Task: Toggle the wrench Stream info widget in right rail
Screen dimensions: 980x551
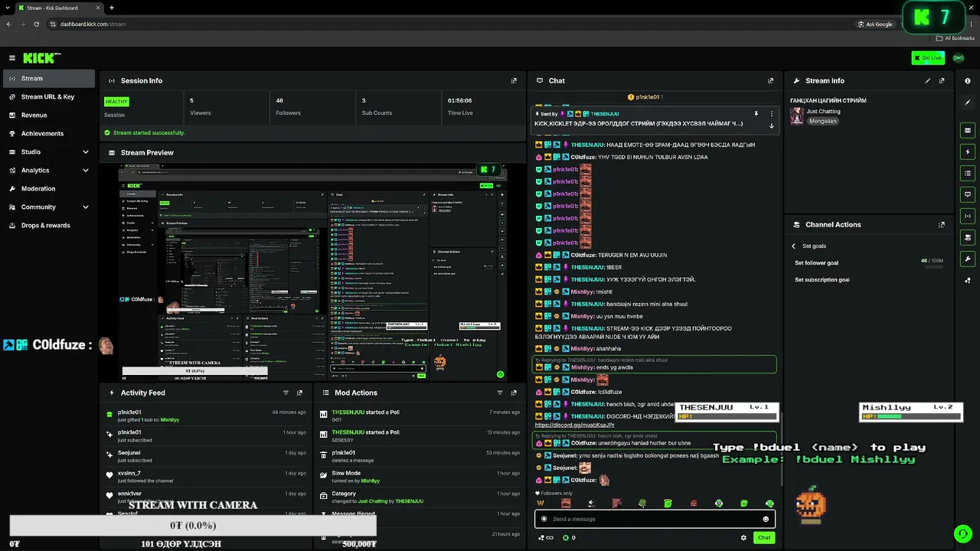Action: (x=968, y=259)
